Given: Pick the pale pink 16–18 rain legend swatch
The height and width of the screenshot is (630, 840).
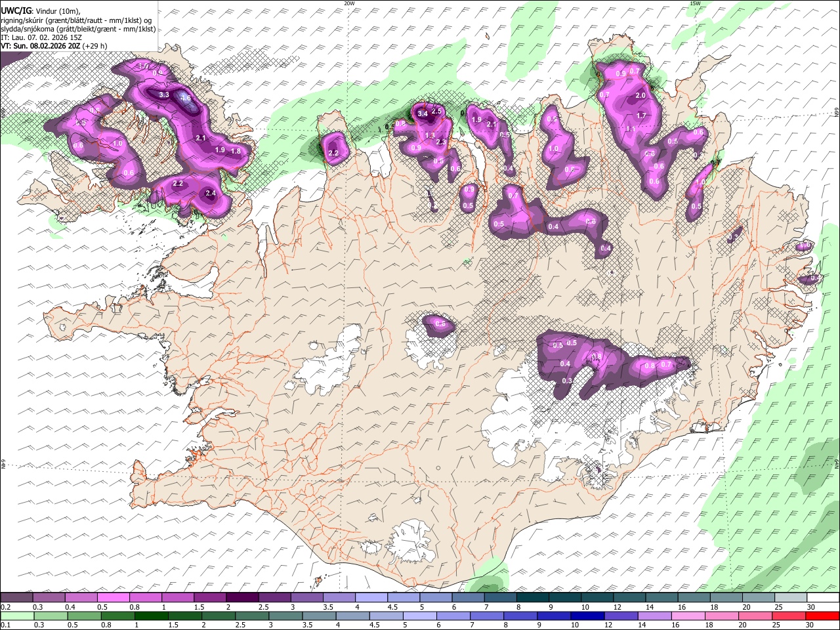Looking at the screenshot, I should pyautogui.click(x=689, y=616).
